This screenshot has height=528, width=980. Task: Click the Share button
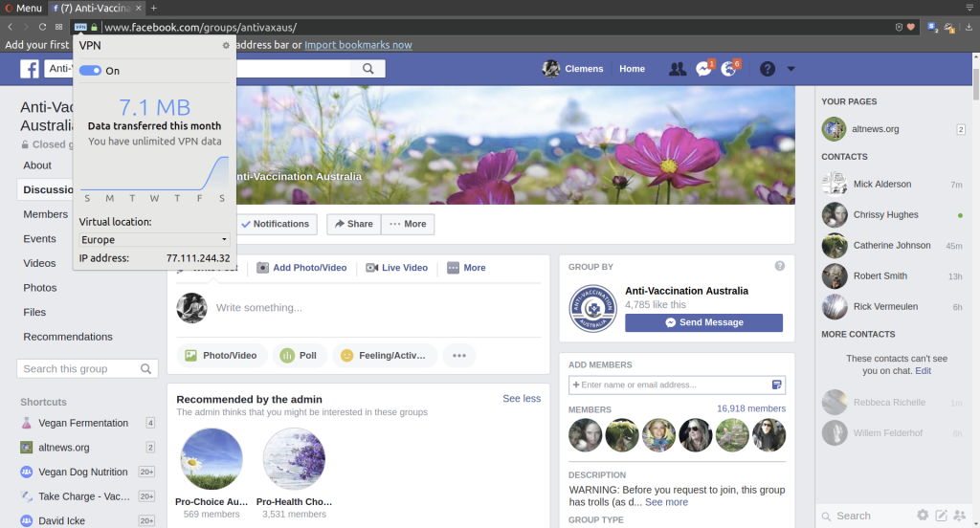pyautogui.click(x=354, y=224)
